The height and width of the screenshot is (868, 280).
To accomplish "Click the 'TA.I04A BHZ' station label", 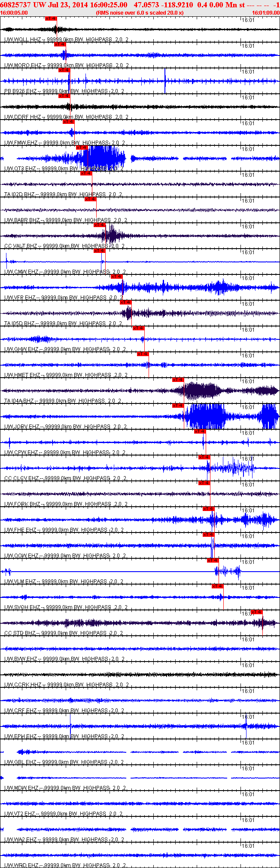I will coord(20,401).
